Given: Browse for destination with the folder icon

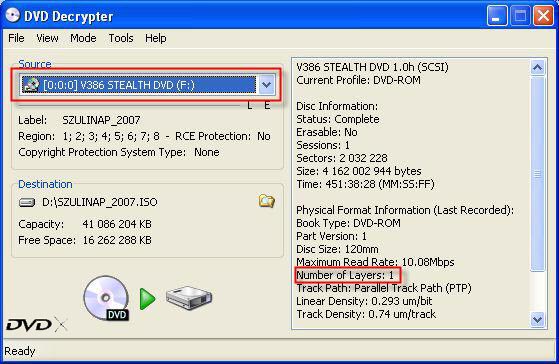Looking at the screenshot, I should tap(266, 201).
